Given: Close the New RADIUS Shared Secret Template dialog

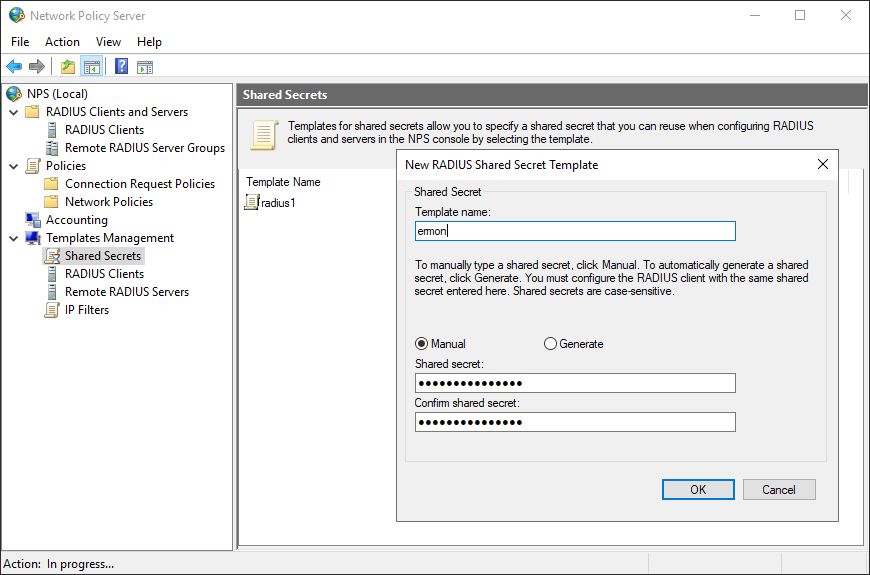Looking at the screenshot, I should [823, 164].
